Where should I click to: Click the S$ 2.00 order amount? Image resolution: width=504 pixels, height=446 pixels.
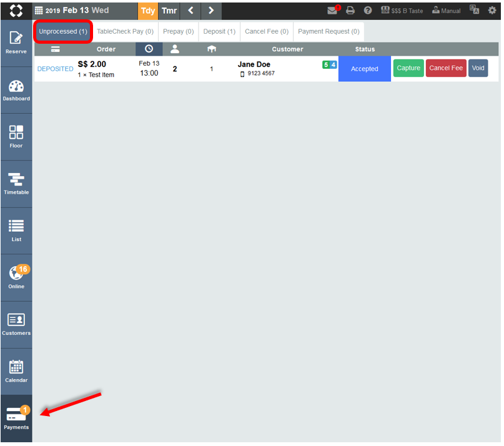point(92,64)
